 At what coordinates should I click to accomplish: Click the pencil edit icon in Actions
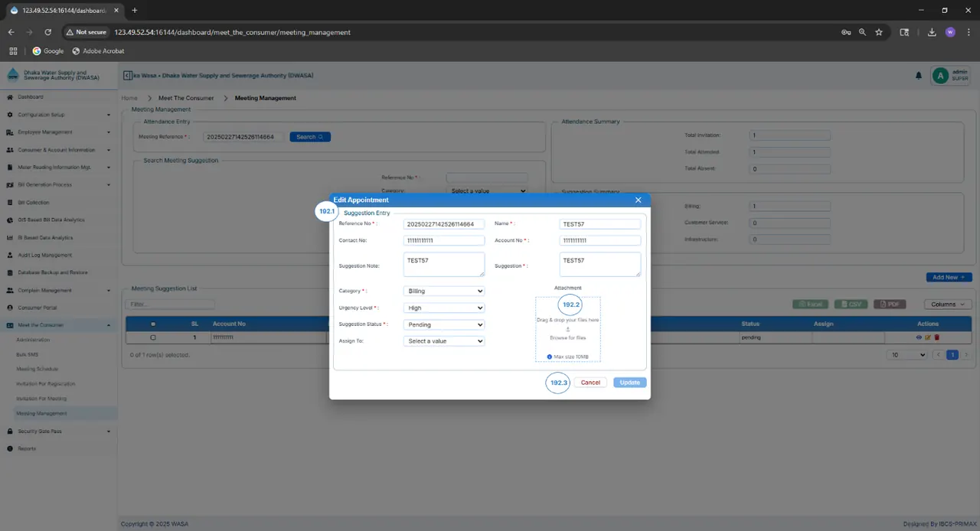point(927,337)
